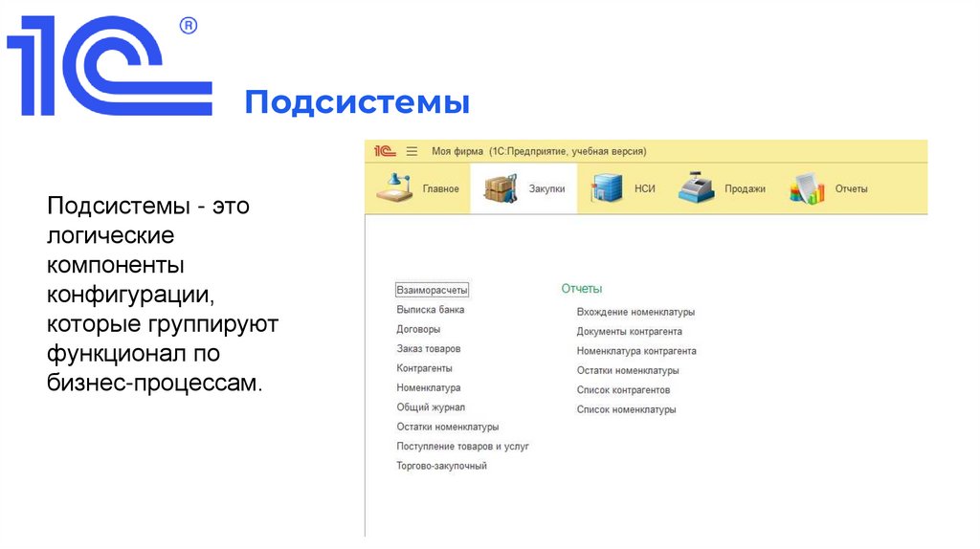Open Выписка банка
This screenshot has height=549, width=980.
click(430, 310)
